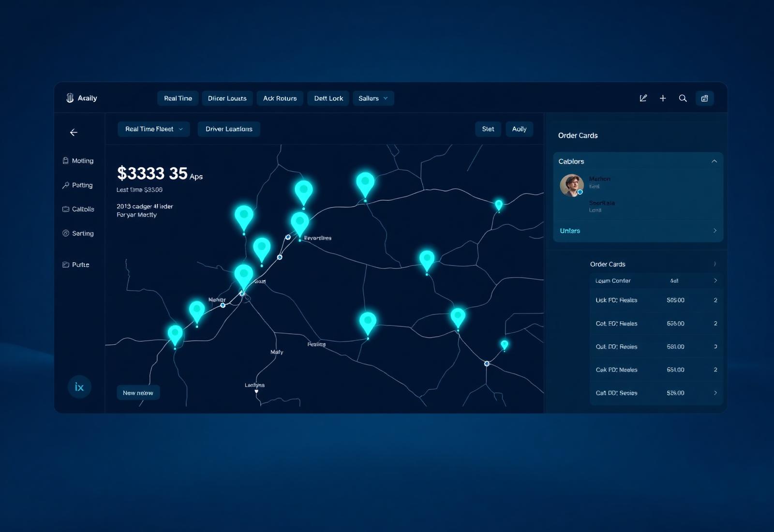Select the Cof. FD: Heales order row
774x532 pixels.
(x=656, y=324)
